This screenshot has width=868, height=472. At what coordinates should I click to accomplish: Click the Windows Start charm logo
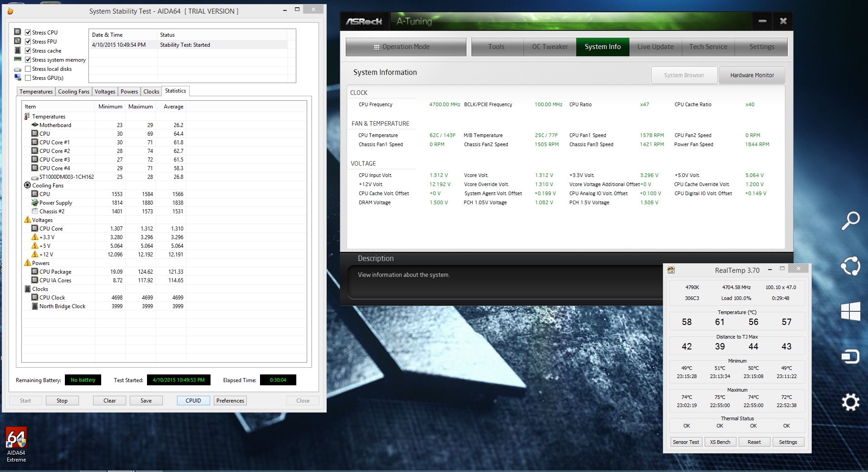(850, 312)
